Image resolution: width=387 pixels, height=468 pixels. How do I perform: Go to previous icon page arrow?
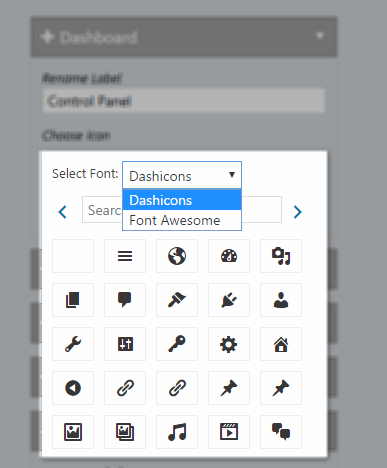63,212
